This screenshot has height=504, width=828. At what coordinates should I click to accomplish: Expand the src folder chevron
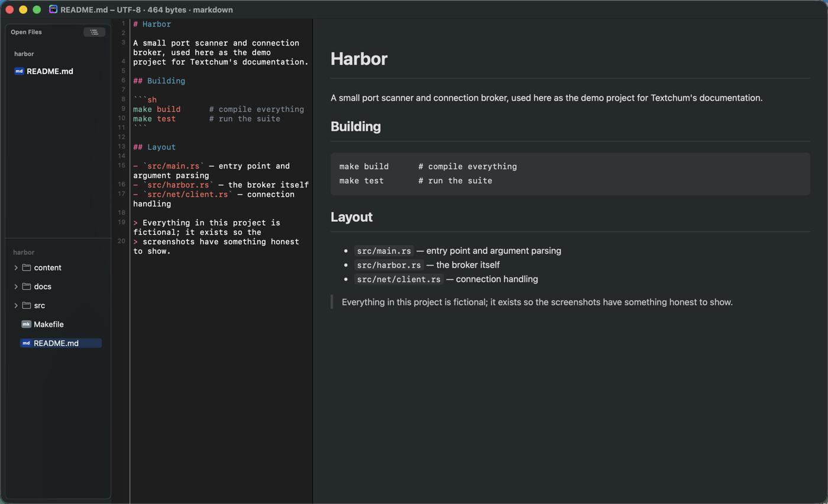16,306
